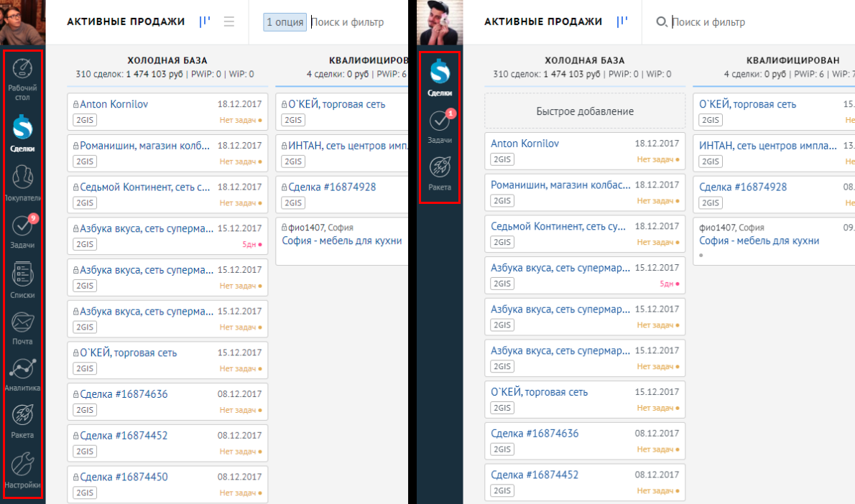Open Сделка #16874928 in right screenshot

(x=743, y=187)
